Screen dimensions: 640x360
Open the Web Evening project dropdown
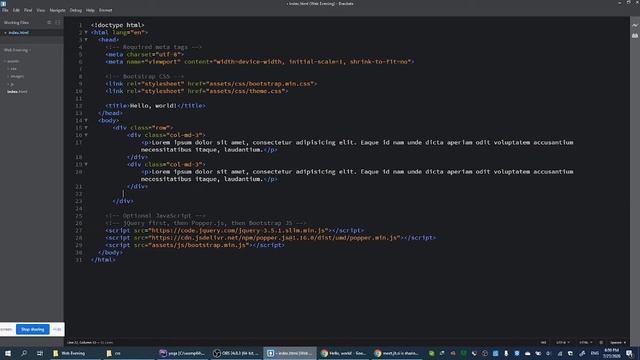pyautogui.click(x=17, y=50)
